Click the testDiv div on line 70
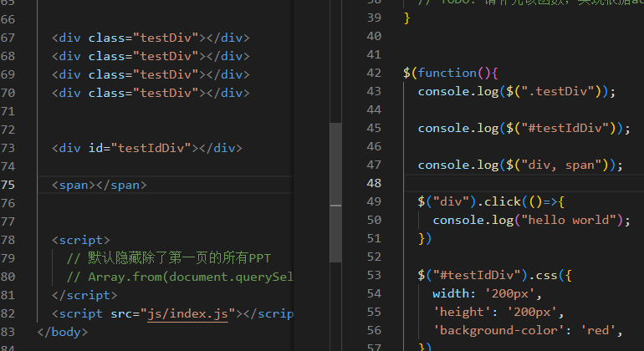Image resolution: width=644 pixels, height=351 pixels. click(x=150, y=93)
